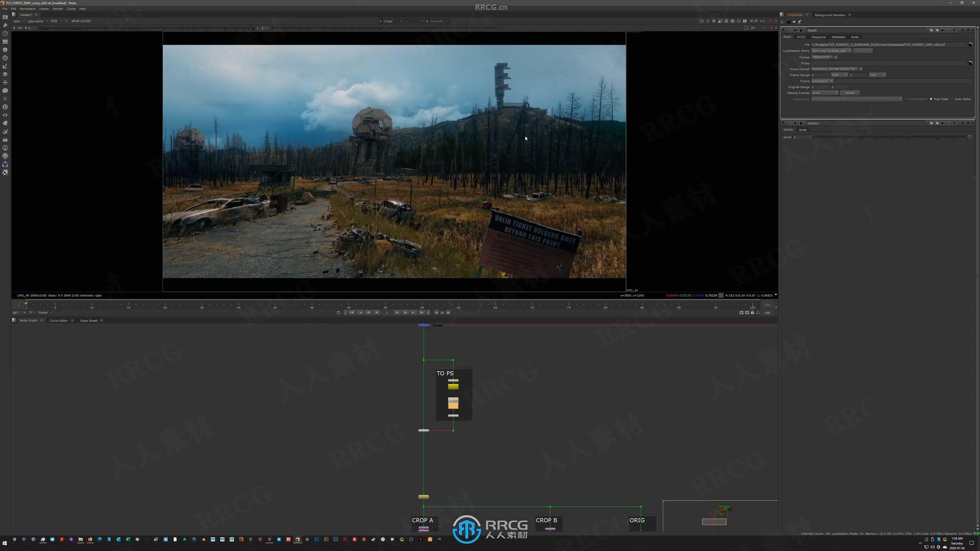Open the taskbar notification center icon

click(972, 543)
